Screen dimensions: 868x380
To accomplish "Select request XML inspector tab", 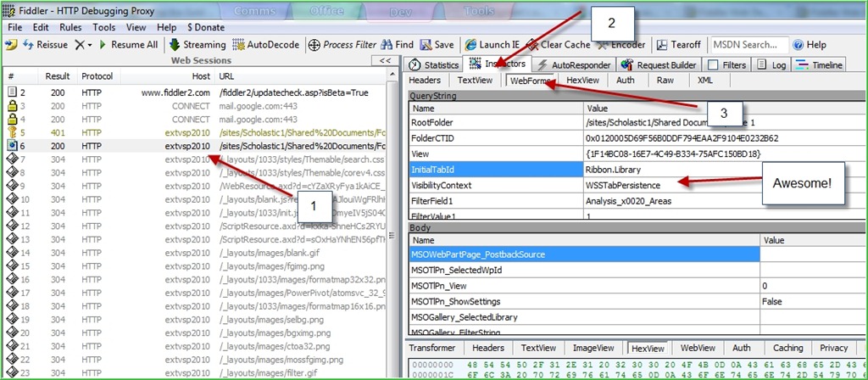I will (704, 81).
